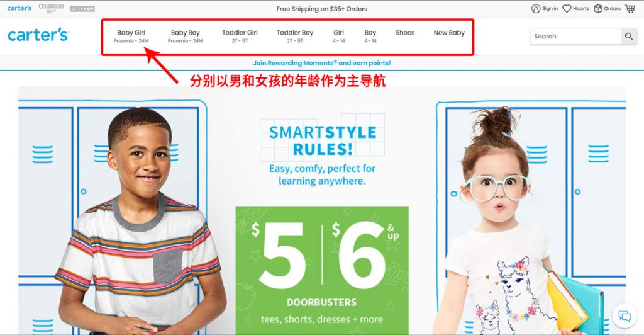Click the main carter's logo
Image resolution: width=644 pixels, height=335 pixels.
pos(38,35)
